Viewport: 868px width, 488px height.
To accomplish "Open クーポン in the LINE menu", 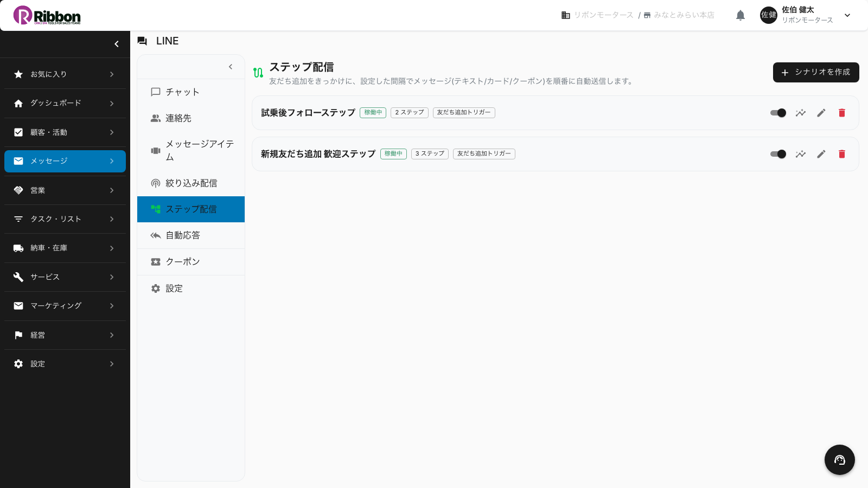I will pyautogui.click(x=191, y=262).
